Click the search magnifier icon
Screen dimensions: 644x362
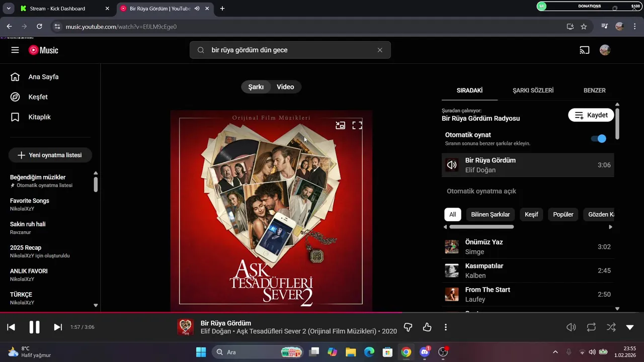coord(201,50)
